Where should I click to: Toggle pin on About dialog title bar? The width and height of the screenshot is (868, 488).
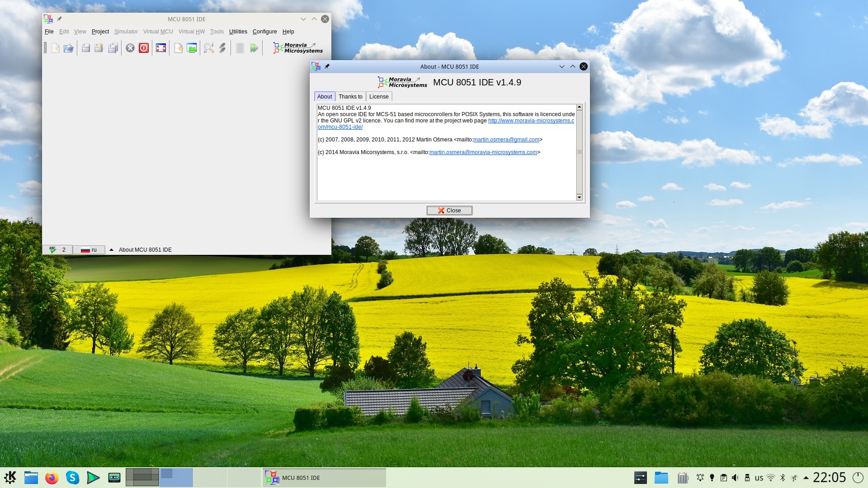click(327, 66)
